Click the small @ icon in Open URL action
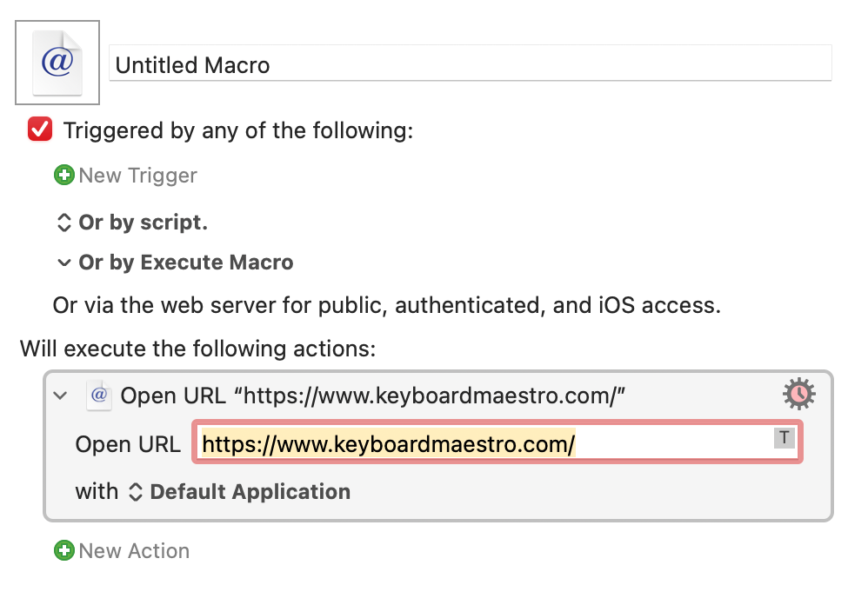Viewport: 868px width, 605px height. point(99,396)
